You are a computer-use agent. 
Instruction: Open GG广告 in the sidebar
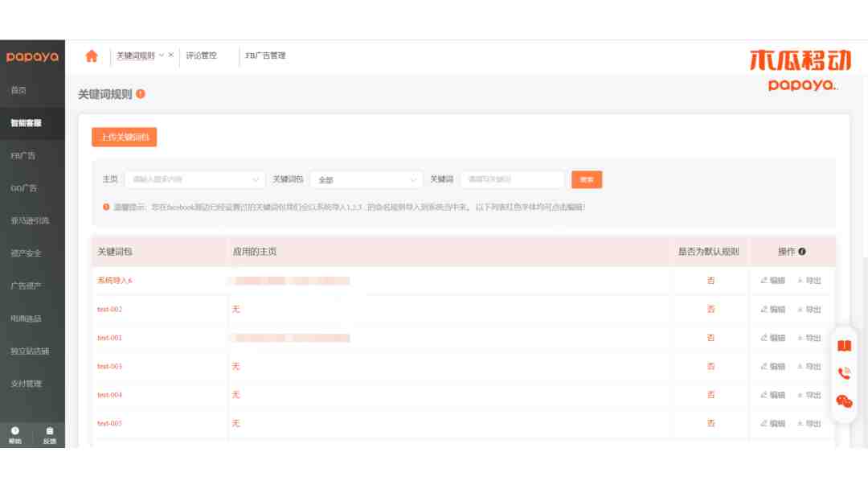point(24,188)
